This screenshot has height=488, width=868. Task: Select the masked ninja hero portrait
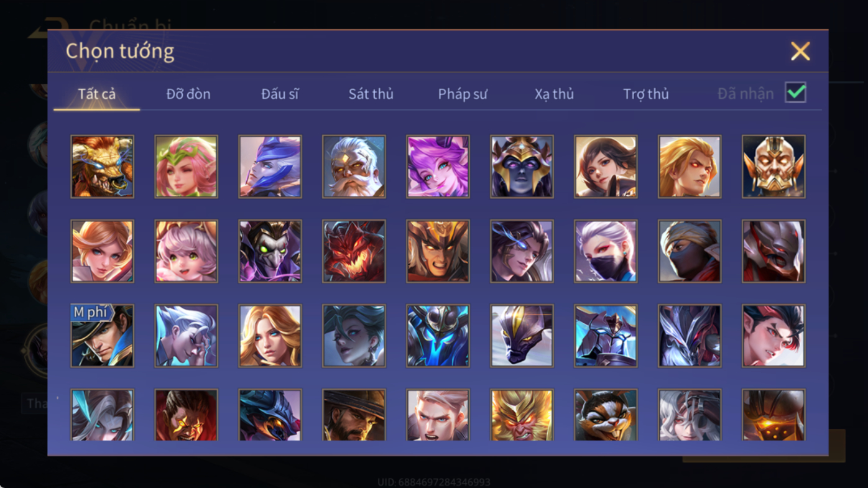click(690, 251)
